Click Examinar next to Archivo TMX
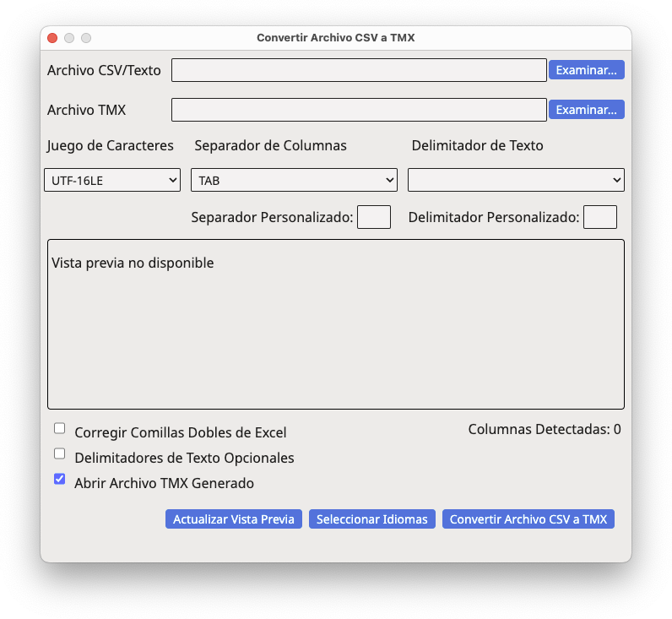Image resolution: width=672 pixels, height=619 pixels. pos(586,110)
